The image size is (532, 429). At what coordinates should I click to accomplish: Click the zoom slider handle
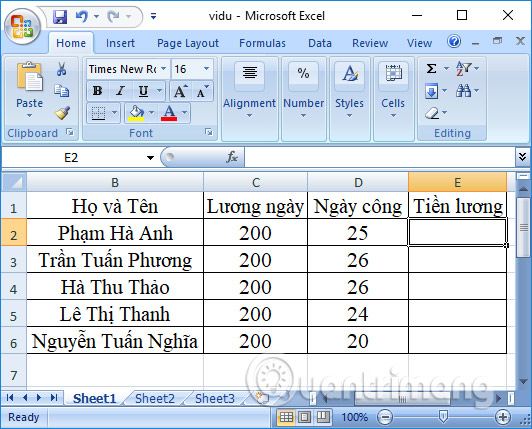443,416
